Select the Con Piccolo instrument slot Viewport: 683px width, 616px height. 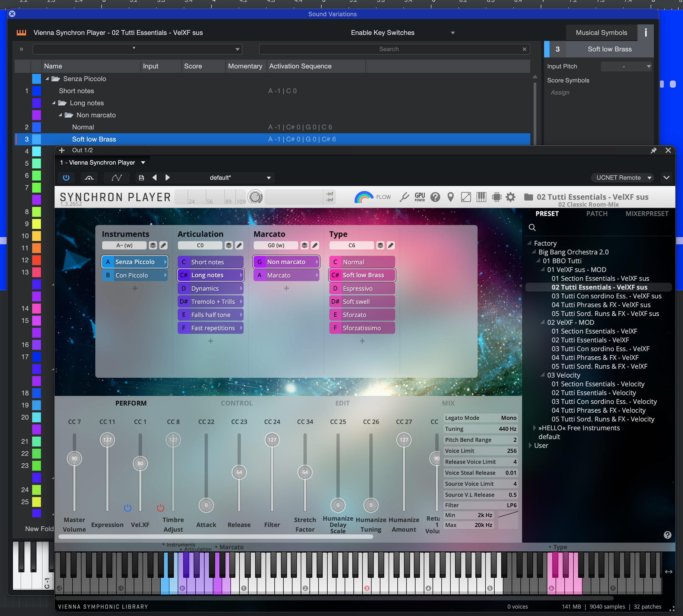pyautogui.click(x=135, y=275)
